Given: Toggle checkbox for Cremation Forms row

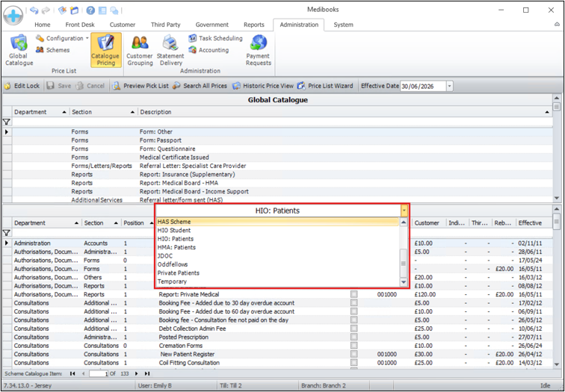Looking at the screenshot, I should tap(354, 346).
